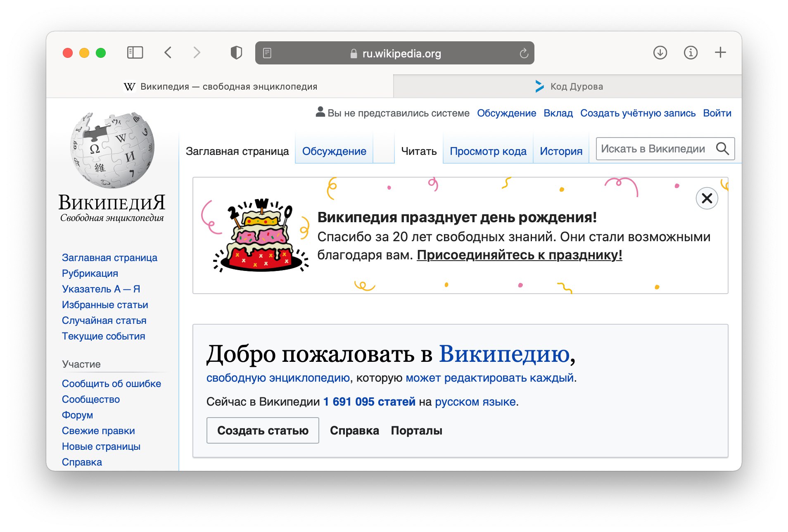Open the Заглавная страница page tab
This screenshot has height=532, width=788.
(x=237, y=151)
